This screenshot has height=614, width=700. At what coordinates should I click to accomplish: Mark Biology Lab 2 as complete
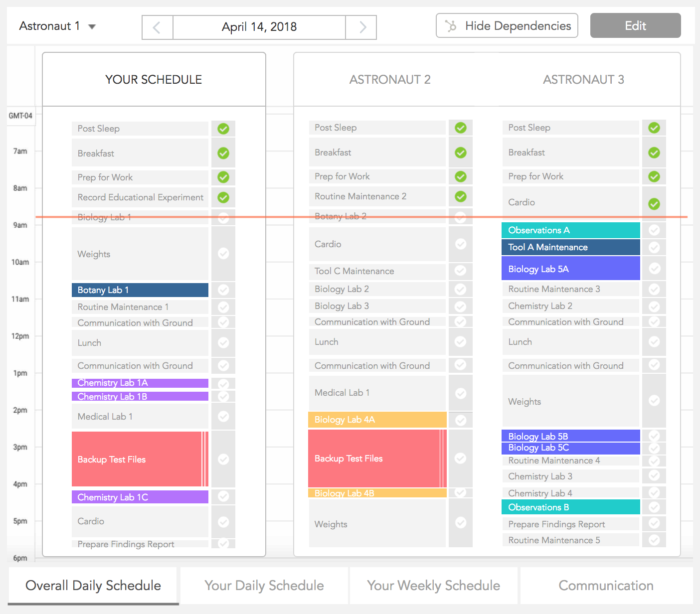[x=461, y=289]
